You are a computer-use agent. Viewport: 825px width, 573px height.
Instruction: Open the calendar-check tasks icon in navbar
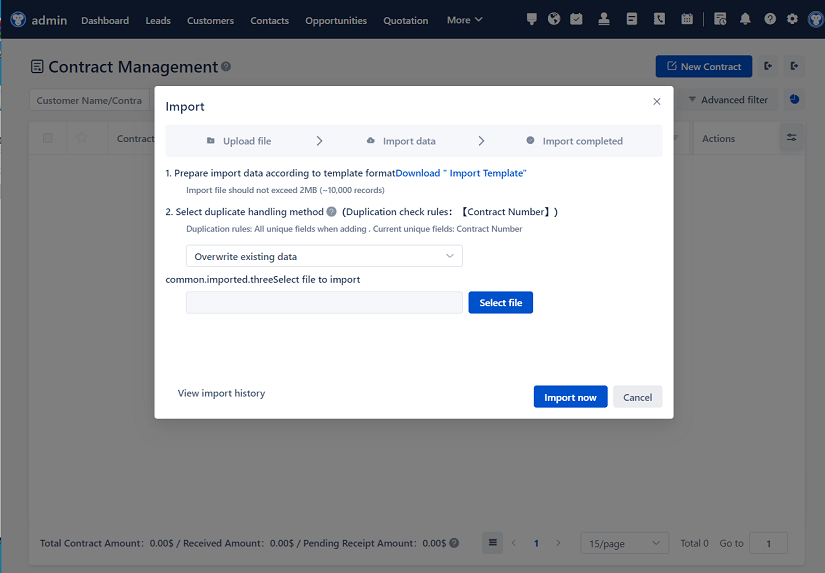pyautogui.click(x=577, y=19)
